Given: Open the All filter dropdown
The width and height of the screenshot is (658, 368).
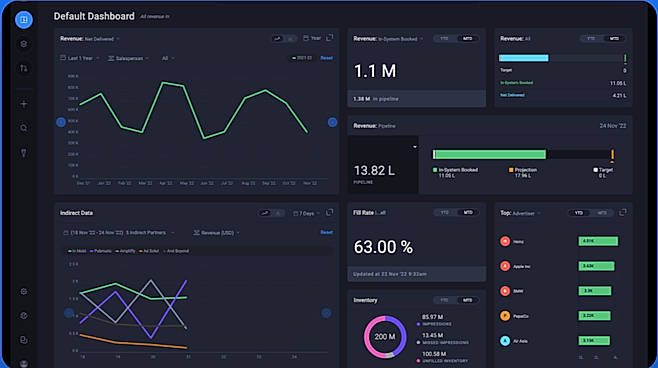Looking at the screenshot, I should click(x=168, y=58).
